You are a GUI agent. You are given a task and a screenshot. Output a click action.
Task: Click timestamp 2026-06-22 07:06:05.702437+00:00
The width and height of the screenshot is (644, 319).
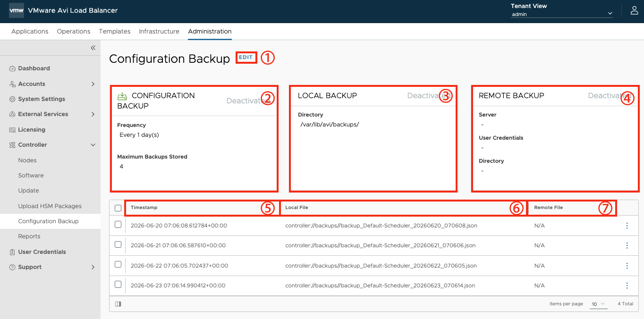(x=179, y=266)
